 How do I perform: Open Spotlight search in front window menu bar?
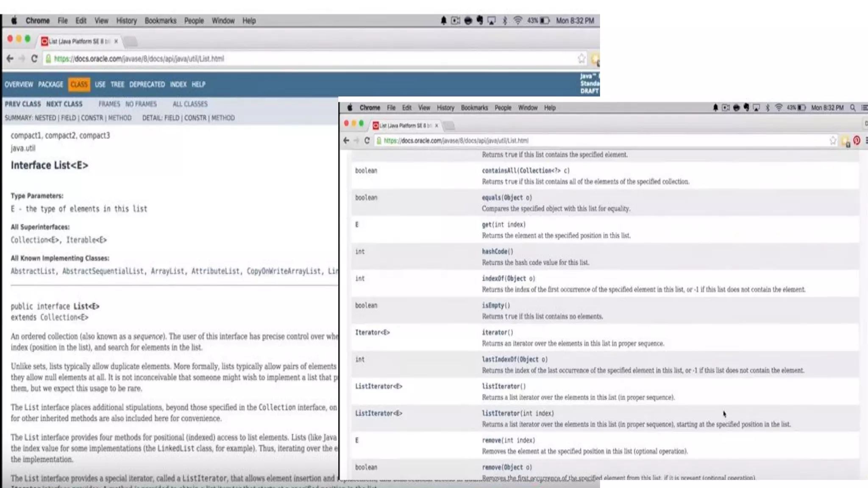(x=852, y=108)
